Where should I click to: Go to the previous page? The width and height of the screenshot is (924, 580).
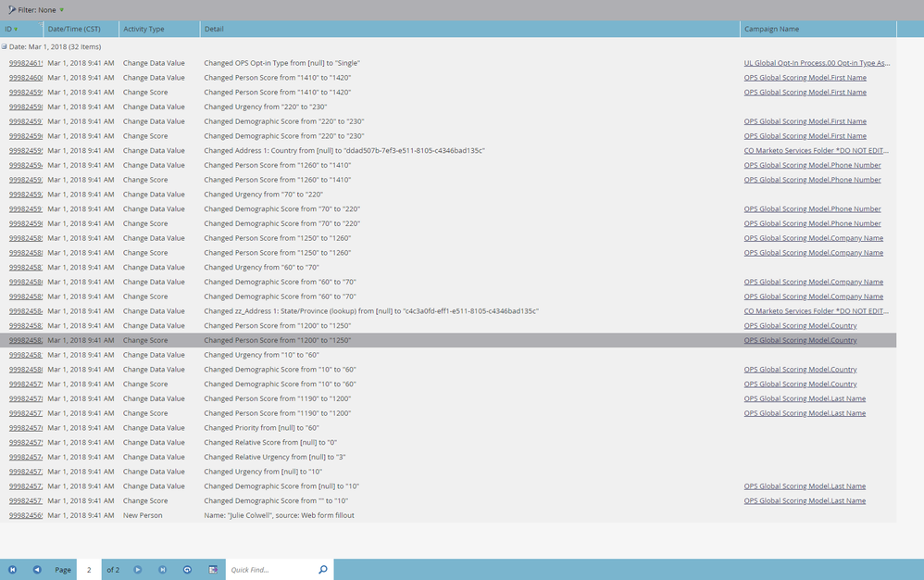37,570
